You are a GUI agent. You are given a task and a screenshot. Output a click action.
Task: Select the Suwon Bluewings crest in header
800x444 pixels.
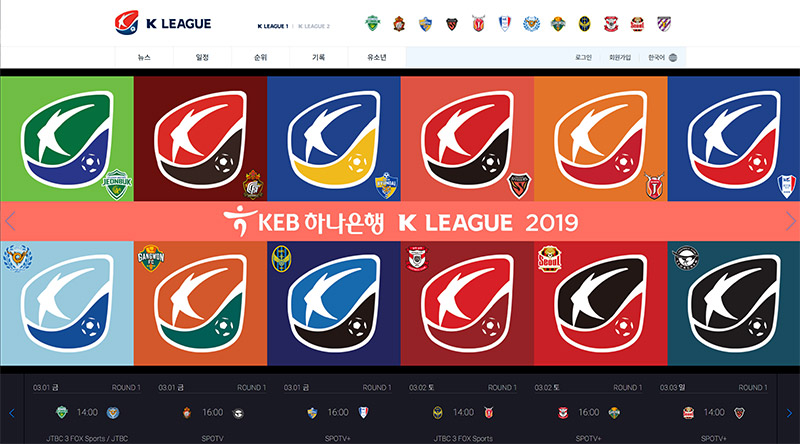505,23
